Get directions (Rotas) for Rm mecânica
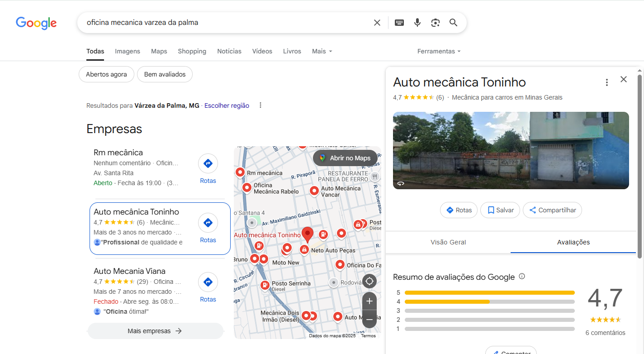The height and width of the screenshot is (354, 644). [x=208, y=169]
